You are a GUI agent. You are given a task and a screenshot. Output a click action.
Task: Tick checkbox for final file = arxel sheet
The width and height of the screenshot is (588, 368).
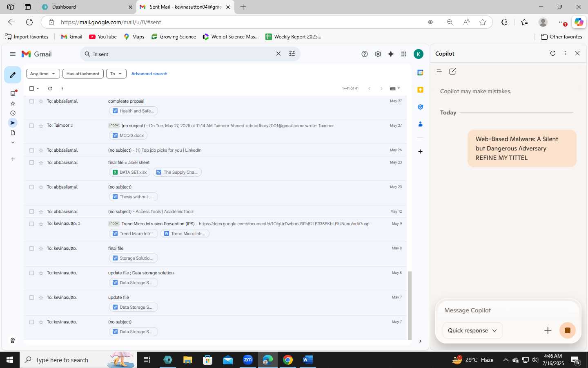pos(31,163)
